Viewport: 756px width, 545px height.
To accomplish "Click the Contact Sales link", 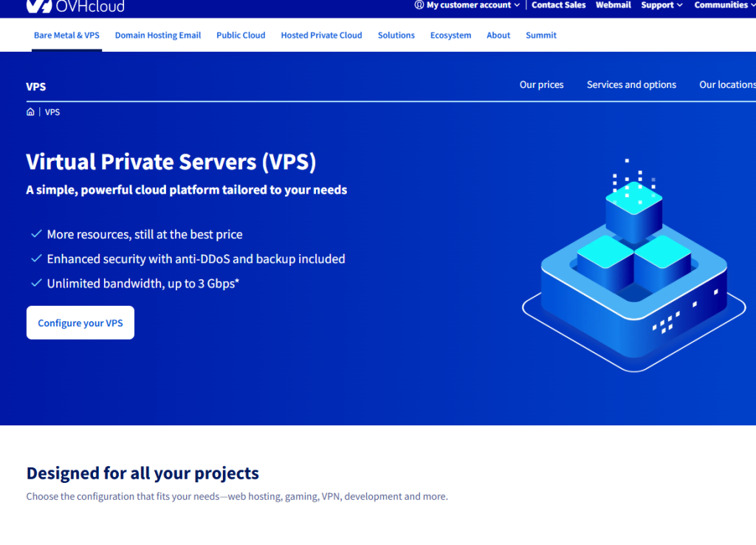I will point(558,5).
